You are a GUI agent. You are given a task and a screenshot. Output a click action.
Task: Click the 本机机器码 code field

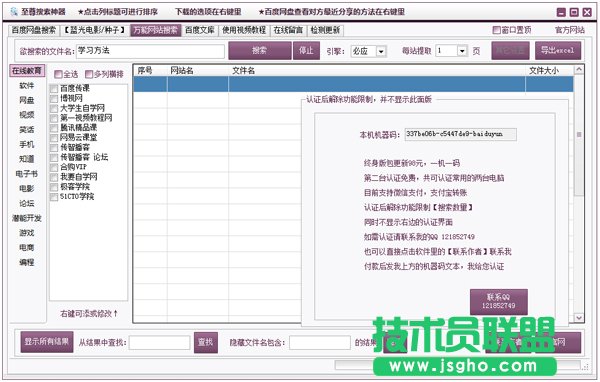point(461,134)
